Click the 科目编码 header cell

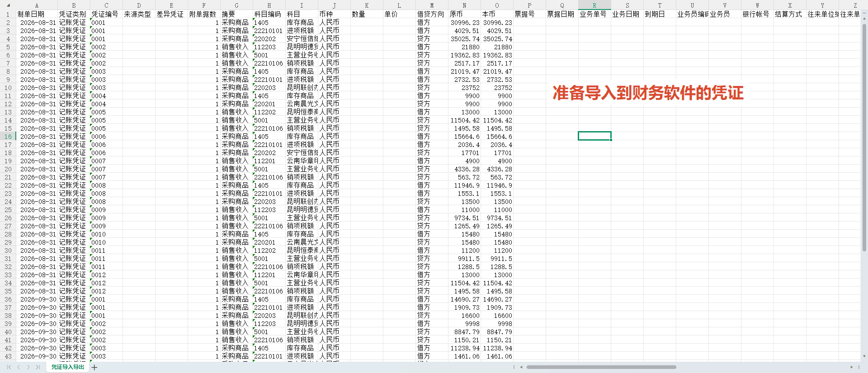coord(269,14)
